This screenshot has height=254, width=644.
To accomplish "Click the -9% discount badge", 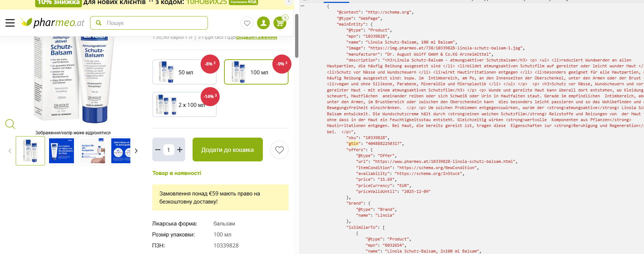I will [x=282, y=64].
